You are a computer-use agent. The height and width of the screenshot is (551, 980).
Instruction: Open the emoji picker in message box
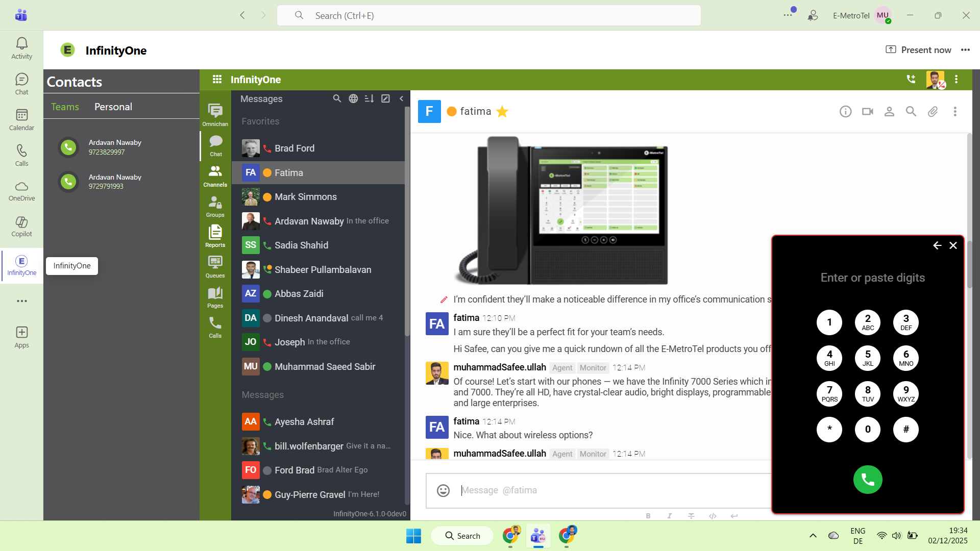pos(443,490)
